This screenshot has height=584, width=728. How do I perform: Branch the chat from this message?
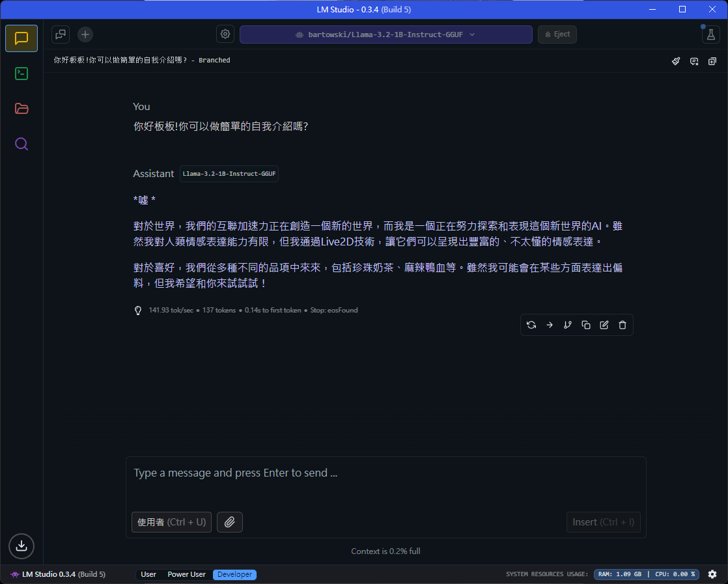(x=567, y=325)
